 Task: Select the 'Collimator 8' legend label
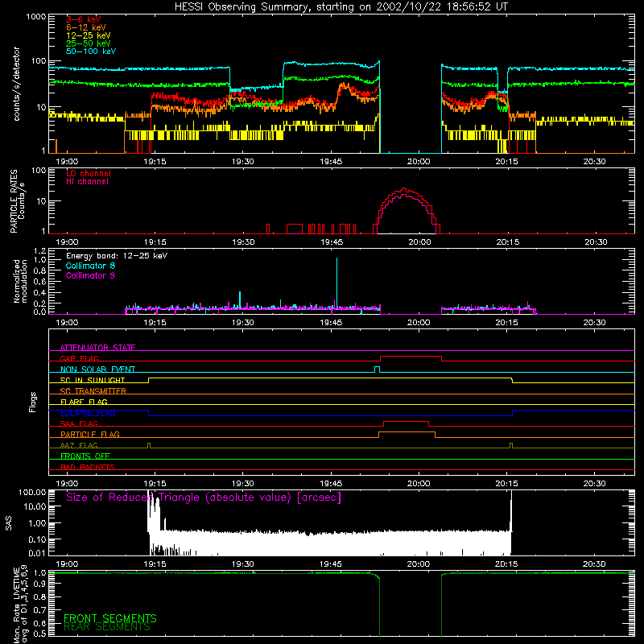pos(90,266)
